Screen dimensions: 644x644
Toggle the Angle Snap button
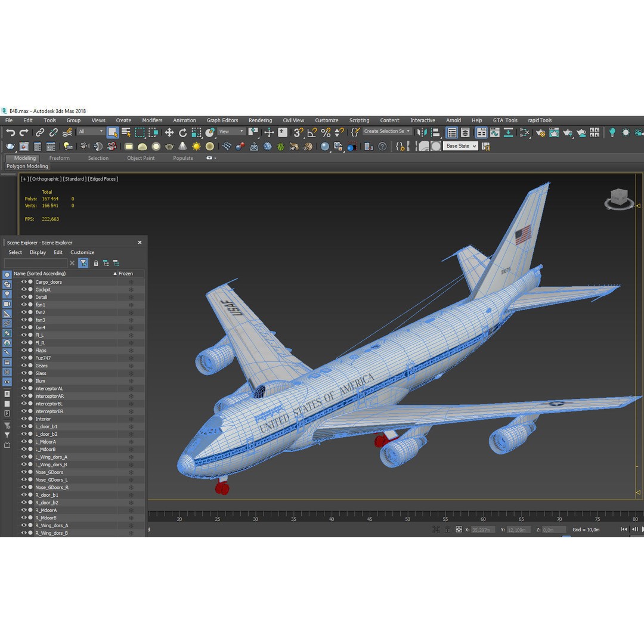(312, 132)
